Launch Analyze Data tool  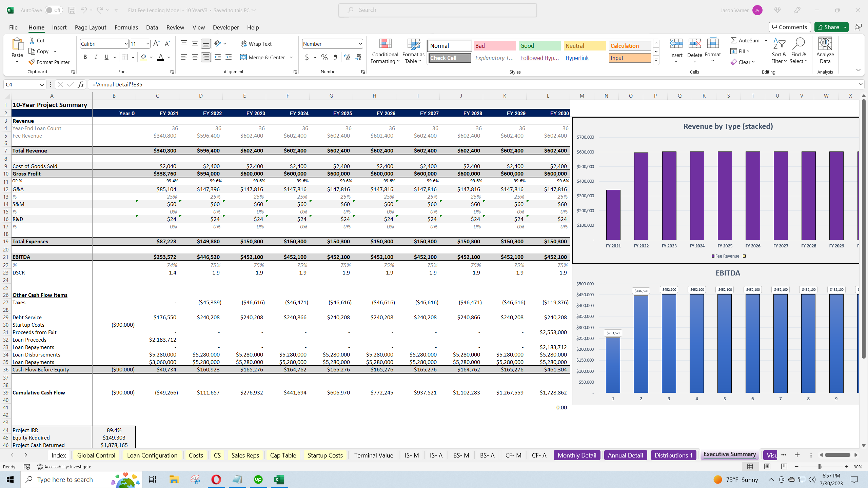point(825,51)
